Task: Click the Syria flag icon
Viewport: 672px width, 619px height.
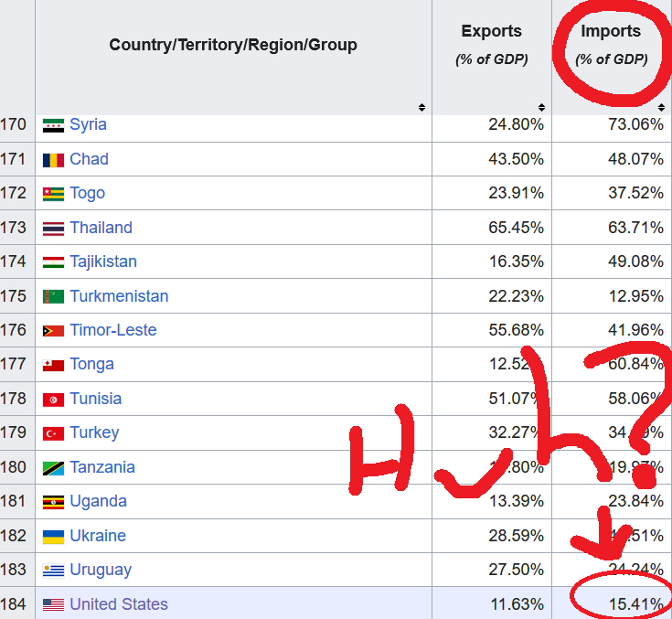Action: [x=53, y=125]
